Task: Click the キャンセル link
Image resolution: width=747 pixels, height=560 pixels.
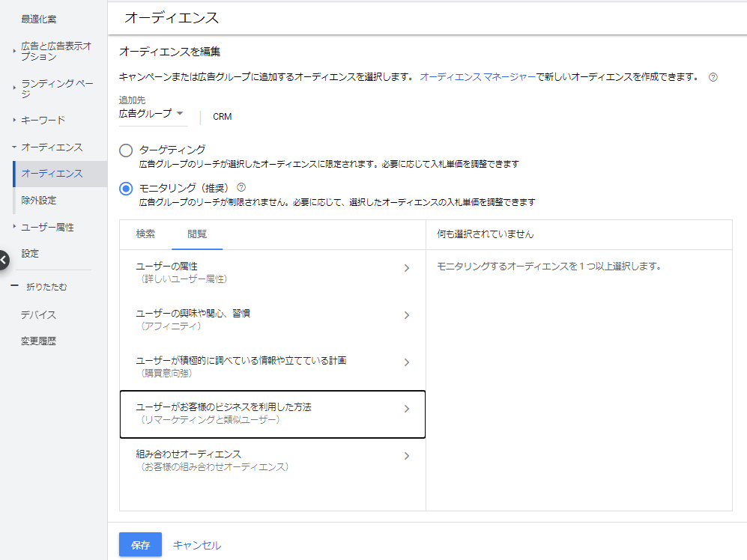Action: [x=197, y=545]
